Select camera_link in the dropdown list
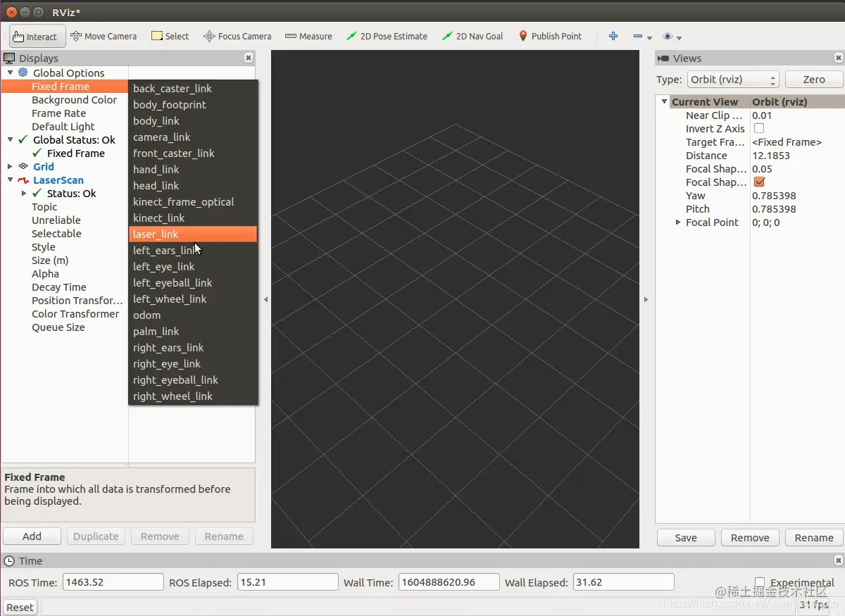 pyautogui.click(x=193, y=137)
